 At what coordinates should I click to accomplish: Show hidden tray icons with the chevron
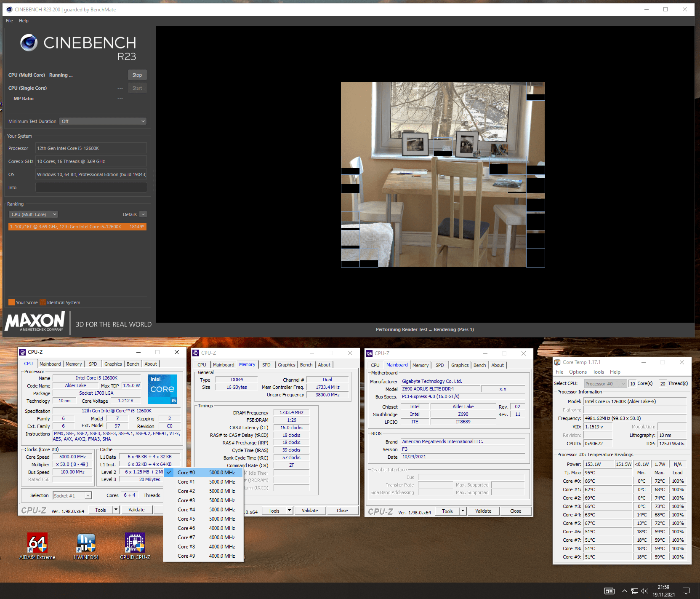[x=625, y=591]
